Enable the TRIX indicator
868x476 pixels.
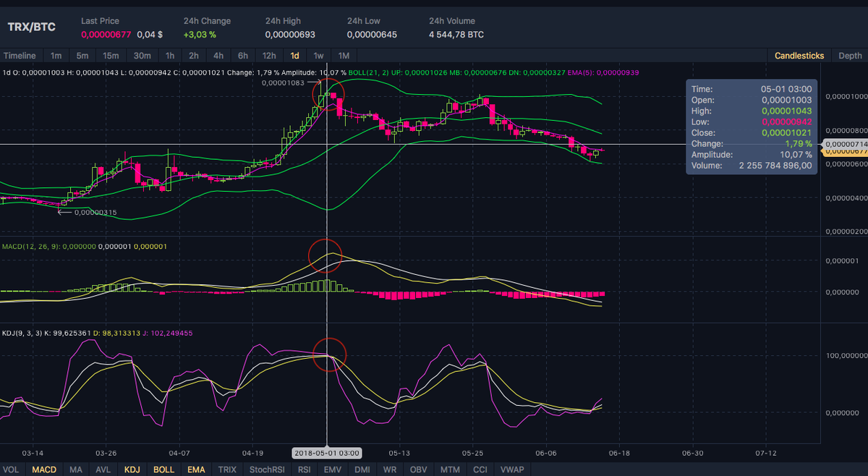tap(227, 469)
